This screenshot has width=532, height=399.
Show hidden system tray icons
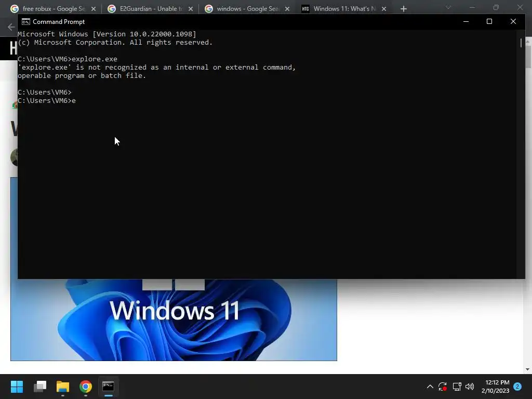tap(430, 387)
